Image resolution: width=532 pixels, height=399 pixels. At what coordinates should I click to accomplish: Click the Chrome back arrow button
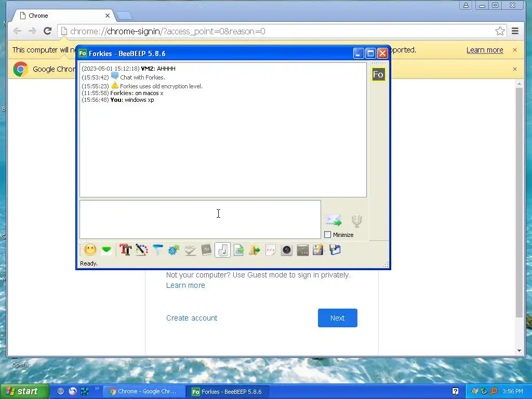pos(17,31)
